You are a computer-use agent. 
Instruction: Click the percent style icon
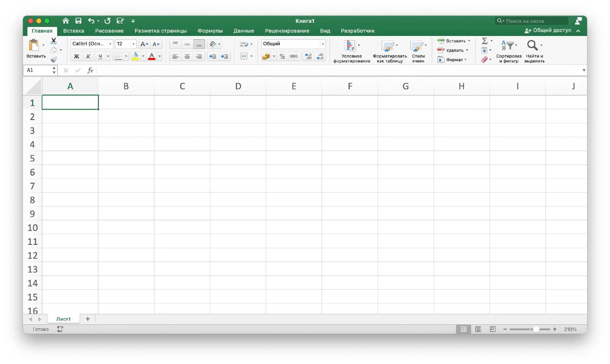282,56
